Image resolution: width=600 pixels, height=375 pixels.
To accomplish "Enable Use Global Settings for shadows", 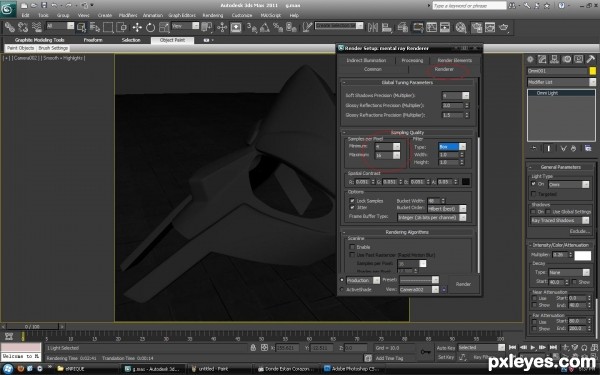I will (x=548, y=212).
